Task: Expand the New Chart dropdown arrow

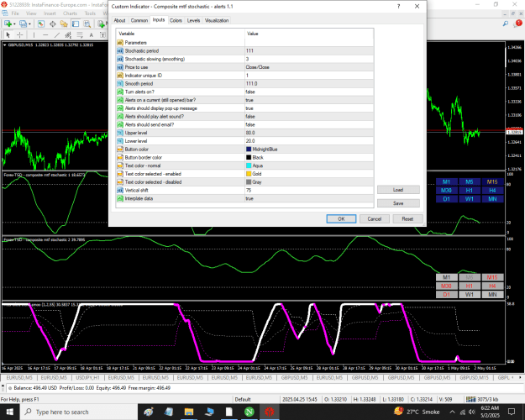Action: (14, 24)
